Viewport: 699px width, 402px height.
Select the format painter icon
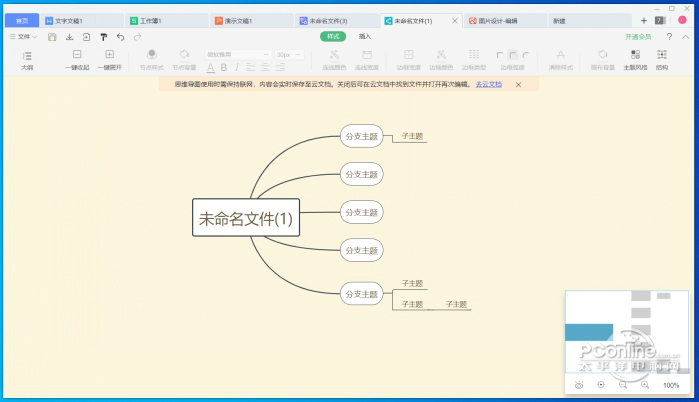(x=103, y=37)
